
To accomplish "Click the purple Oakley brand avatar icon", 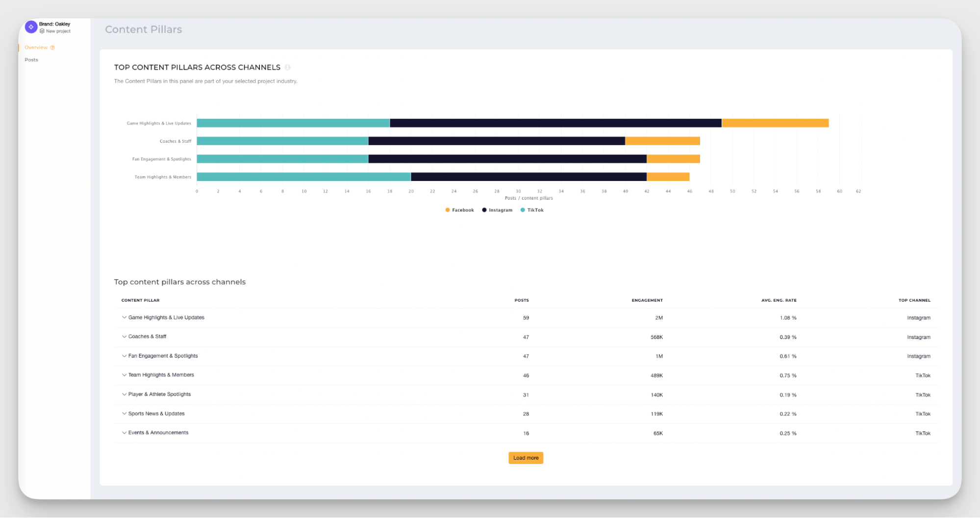I will (x=31, y=26).
